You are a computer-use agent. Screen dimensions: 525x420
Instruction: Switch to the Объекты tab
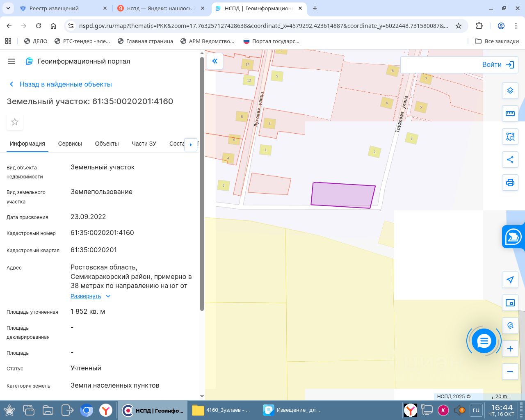[x=107, y=144]
